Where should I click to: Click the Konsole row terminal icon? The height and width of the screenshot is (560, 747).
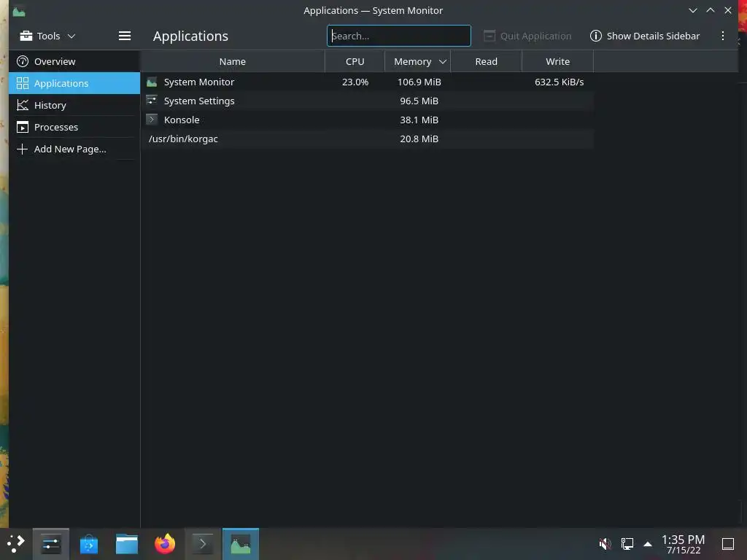point(152,120)
